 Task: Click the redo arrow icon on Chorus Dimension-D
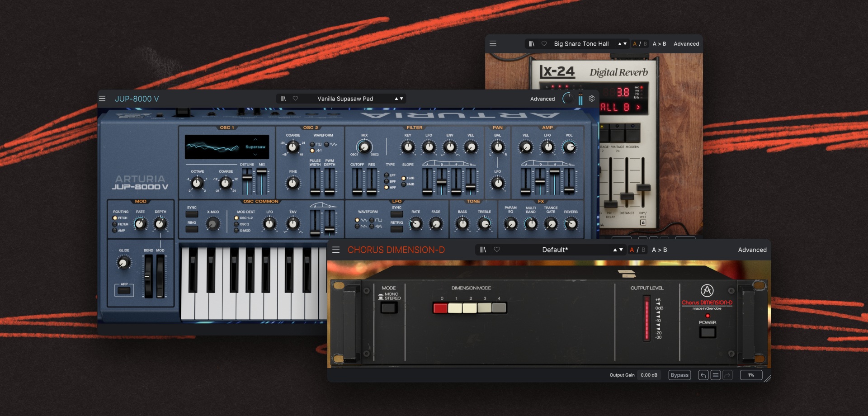tap(728, 375)
